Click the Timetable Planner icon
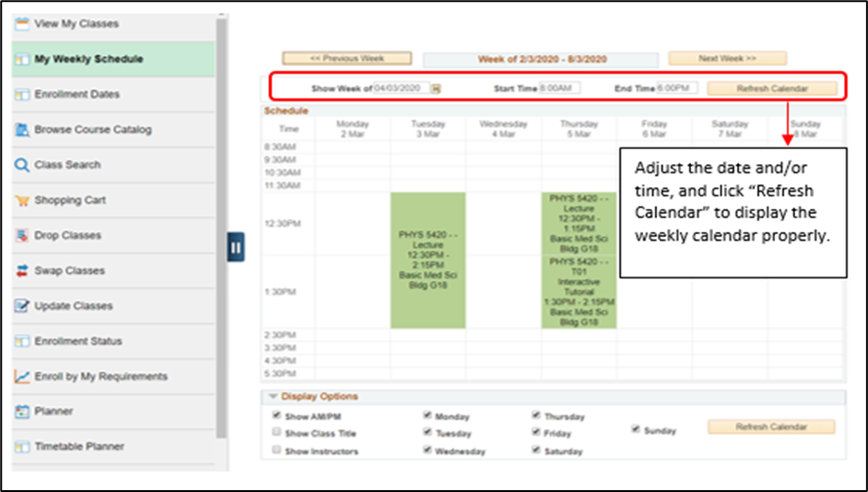868x492 pixels. point(21,447)
